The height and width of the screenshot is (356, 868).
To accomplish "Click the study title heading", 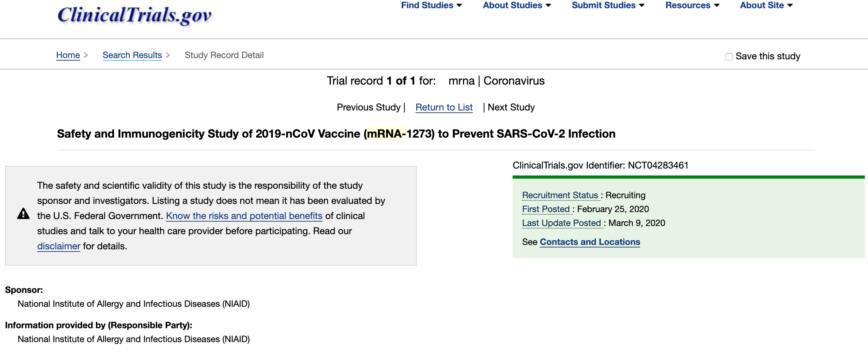I will point(336,134).
